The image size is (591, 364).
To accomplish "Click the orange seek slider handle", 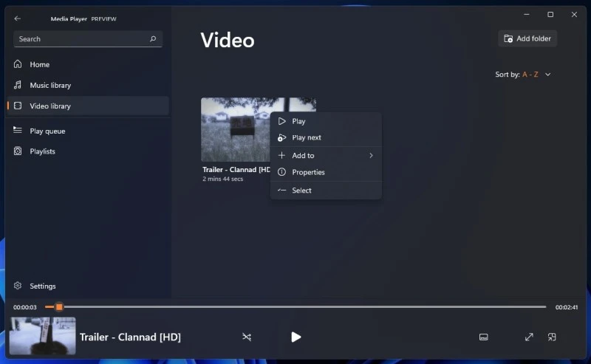I will coord(59,306).
